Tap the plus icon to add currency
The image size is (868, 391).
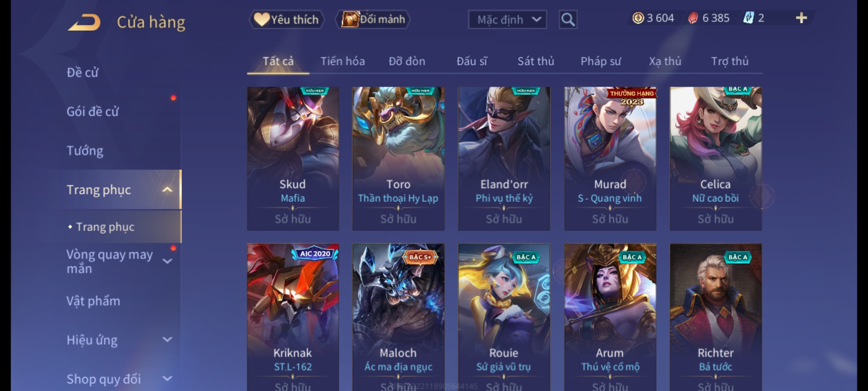click(x=801, y=18)
